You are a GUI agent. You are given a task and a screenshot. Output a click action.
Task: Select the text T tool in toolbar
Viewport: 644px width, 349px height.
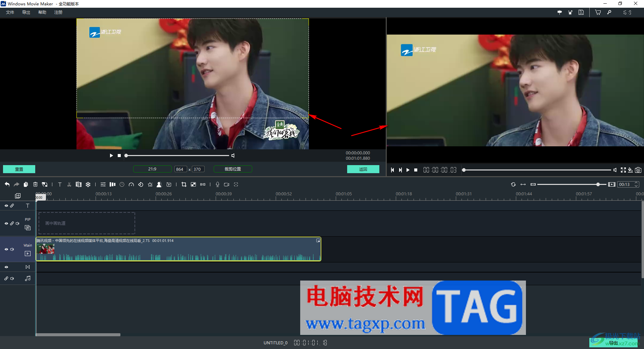click(x=60, y=185)
